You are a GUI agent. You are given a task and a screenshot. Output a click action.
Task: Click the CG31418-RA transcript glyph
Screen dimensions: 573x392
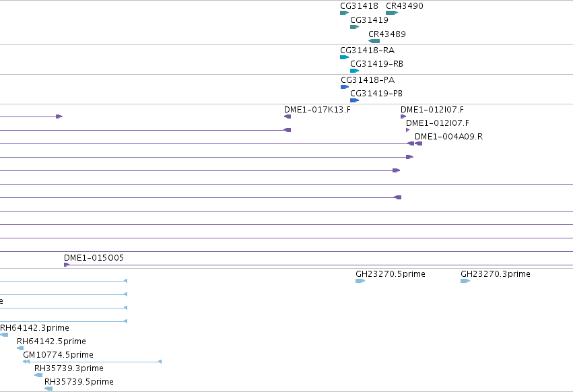pyautogui.click(x=344, y=57)
